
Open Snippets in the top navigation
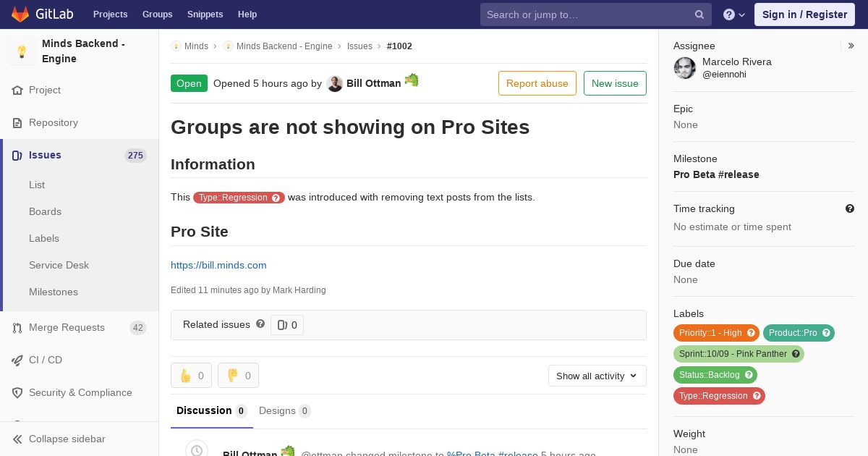point(205,14)
